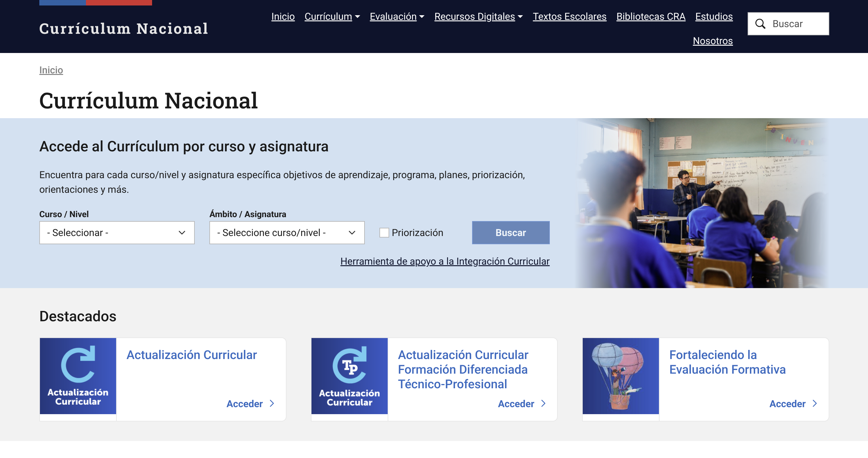Open the hot air balloon thumbnail
868x458 pixels.
[621, 376]
